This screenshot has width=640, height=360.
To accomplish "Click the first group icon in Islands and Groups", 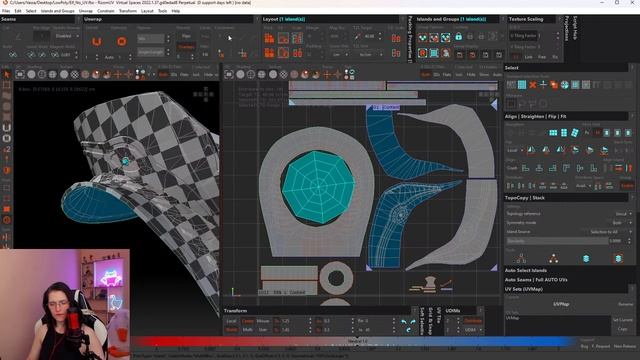I will 422,38.
